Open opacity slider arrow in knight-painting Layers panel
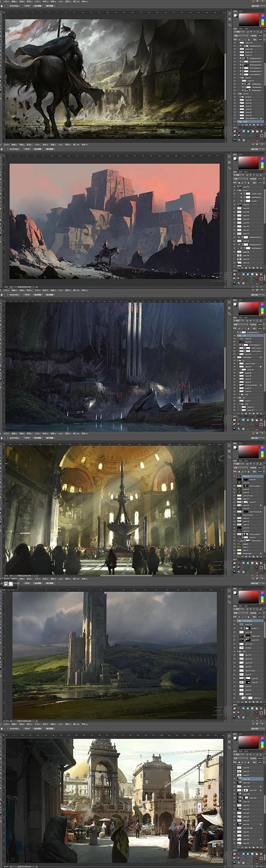266x868 pixels. pyautogui.click(x=264, y=36)
